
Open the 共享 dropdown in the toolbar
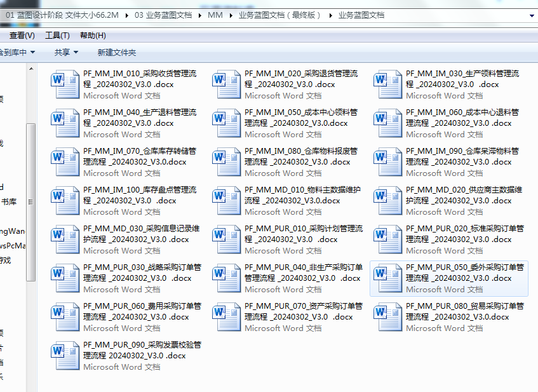coord(66,52)
